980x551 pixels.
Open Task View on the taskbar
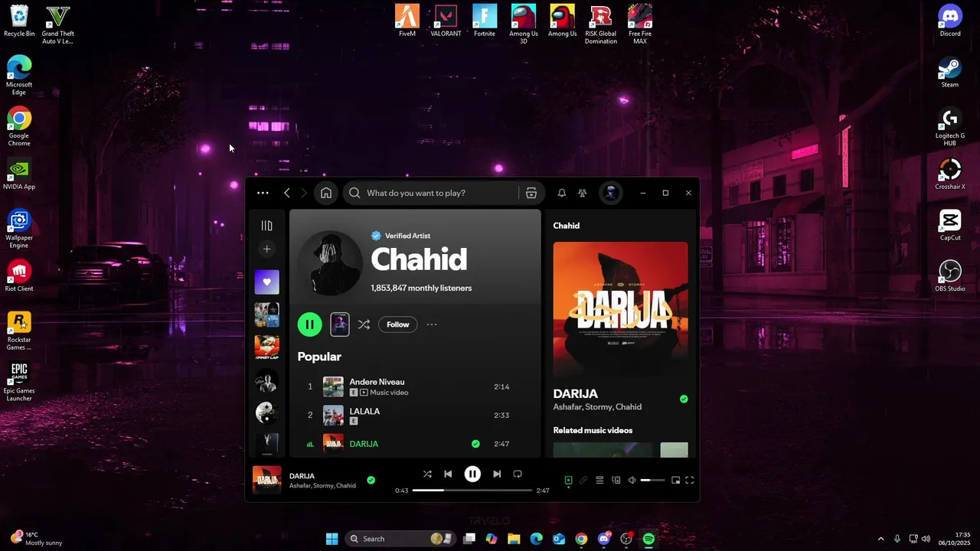[469, 539]
